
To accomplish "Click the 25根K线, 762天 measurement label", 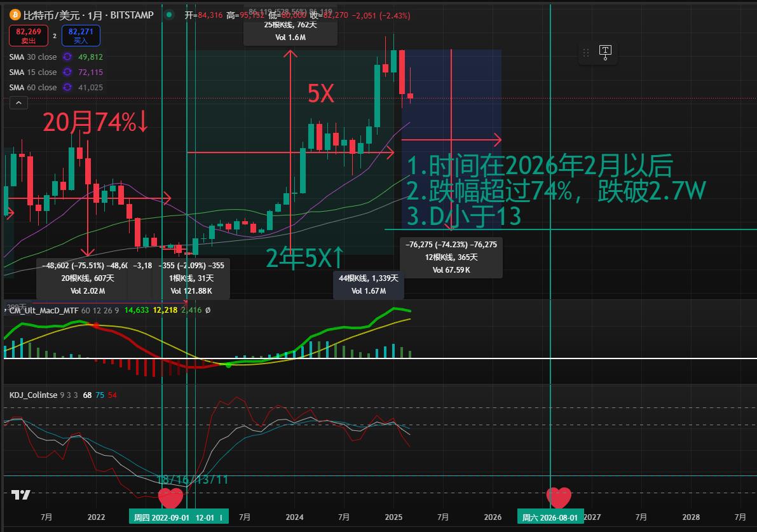I will pyautogui.click(x=290, y=25).
